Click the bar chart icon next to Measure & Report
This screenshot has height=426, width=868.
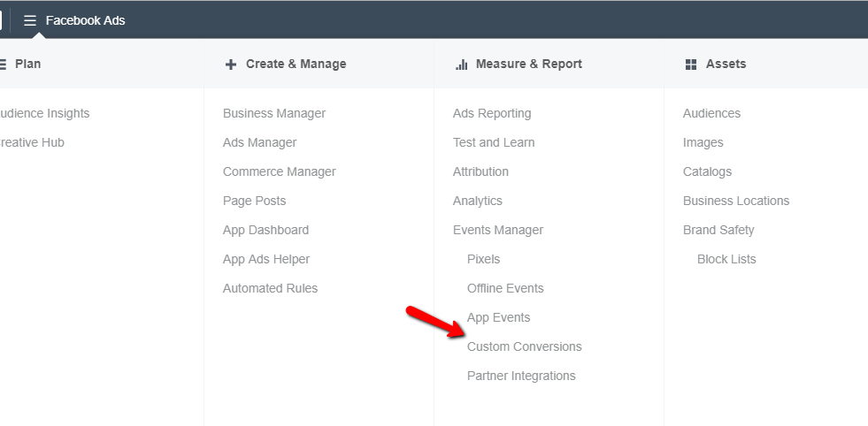(x=461, y=65)
